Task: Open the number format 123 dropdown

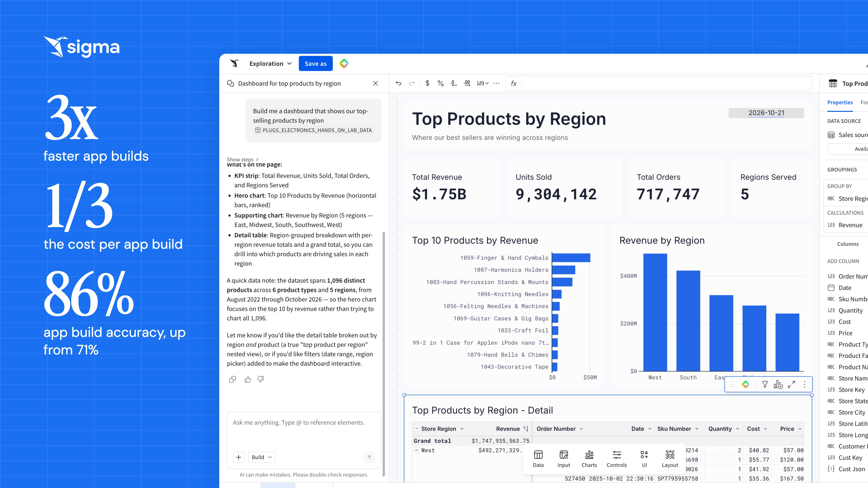Action: 483,83
